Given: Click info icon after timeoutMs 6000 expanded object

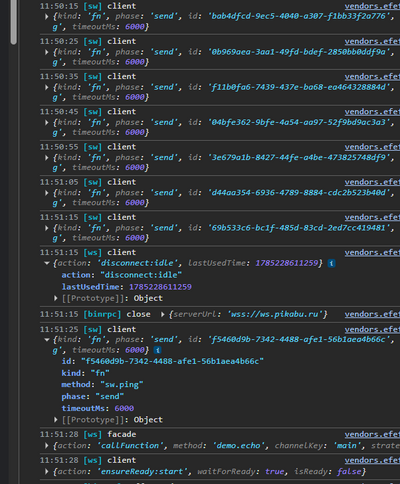Looking at the screenshot, I should (x=158, y=350).
